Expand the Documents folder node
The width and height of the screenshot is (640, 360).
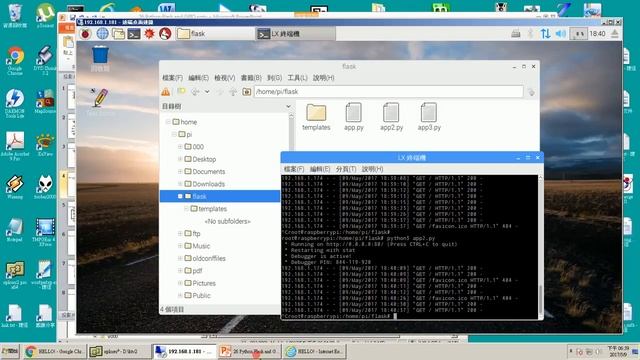tap(180, 171)
